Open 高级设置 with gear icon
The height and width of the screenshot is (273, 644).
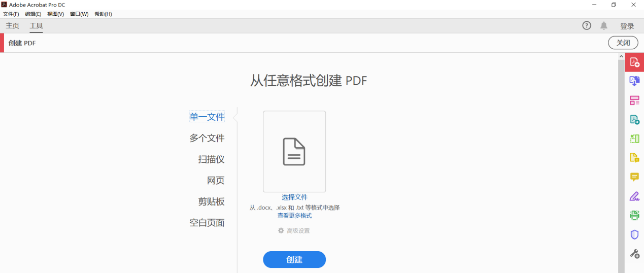tap(294, 231)
